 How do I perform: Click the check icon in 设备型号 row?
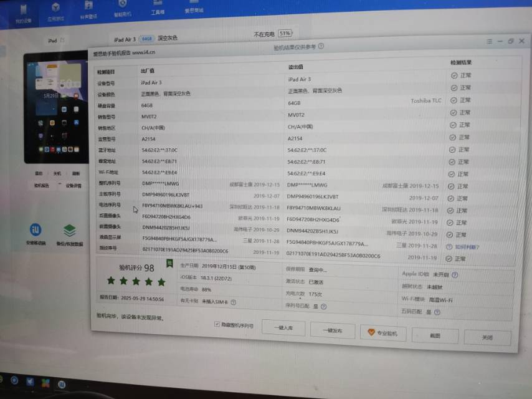tap(454, 75)
